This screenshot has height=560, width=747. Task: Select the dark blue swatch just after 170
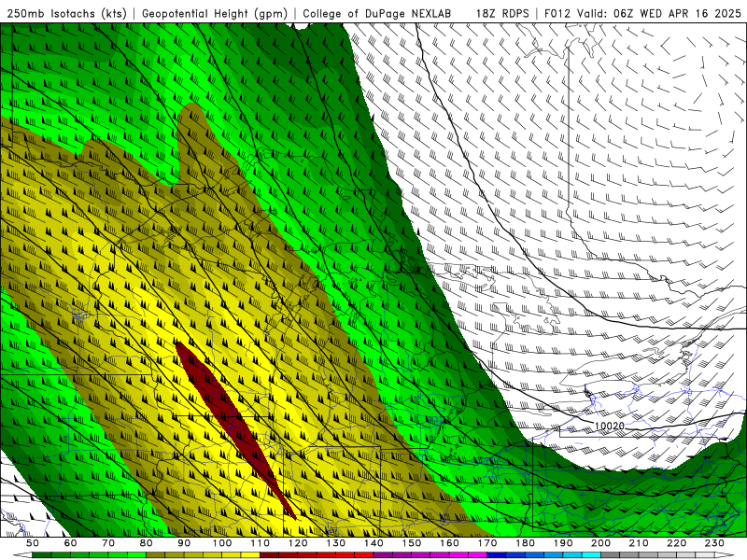(497, 554)
